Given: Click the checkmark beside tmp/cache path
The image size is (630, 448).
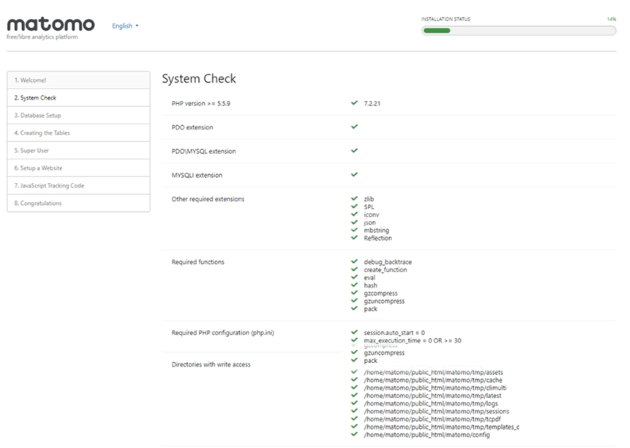Looking at the screenshot, I should (x=354, y=379).
